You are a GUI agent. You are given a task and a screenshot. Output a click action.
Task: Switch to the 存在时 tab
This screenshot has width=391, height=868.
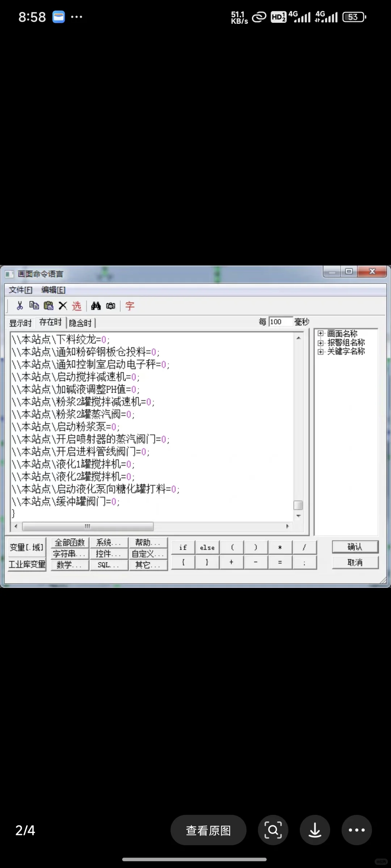tap(50, 322)
